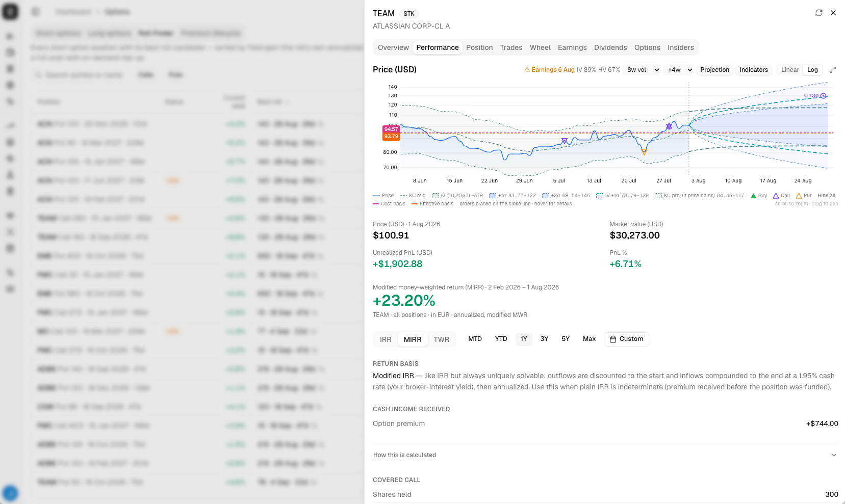The height and width of the screenshot is (504, 845).
Task: Toggle the Put markers legend icon
Action: (x=799, y=196)
